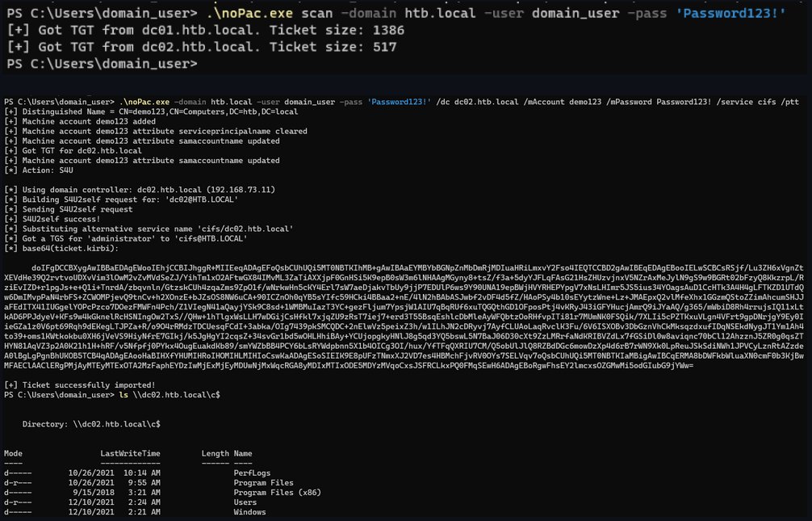Click the LastWriteTime column header

(x=131, y=454)
